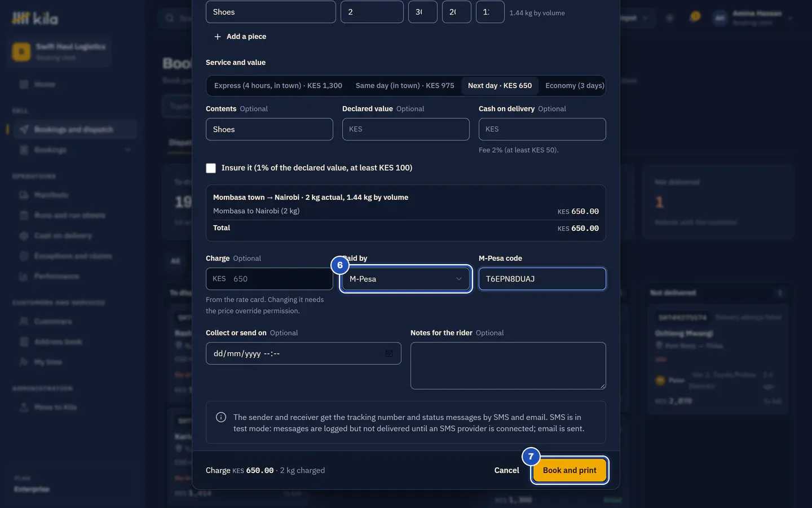812x508 pixels.
Task: Cancel the booking dialog
Action: tap(506, 470)
